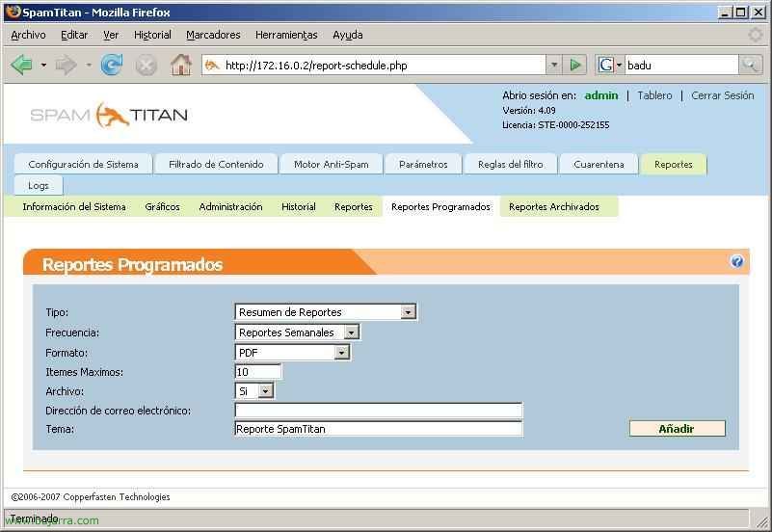This screenshot has height=532, width=772.
Task: Open the Archivo Si dropdown
Action: tap(265, 391)
